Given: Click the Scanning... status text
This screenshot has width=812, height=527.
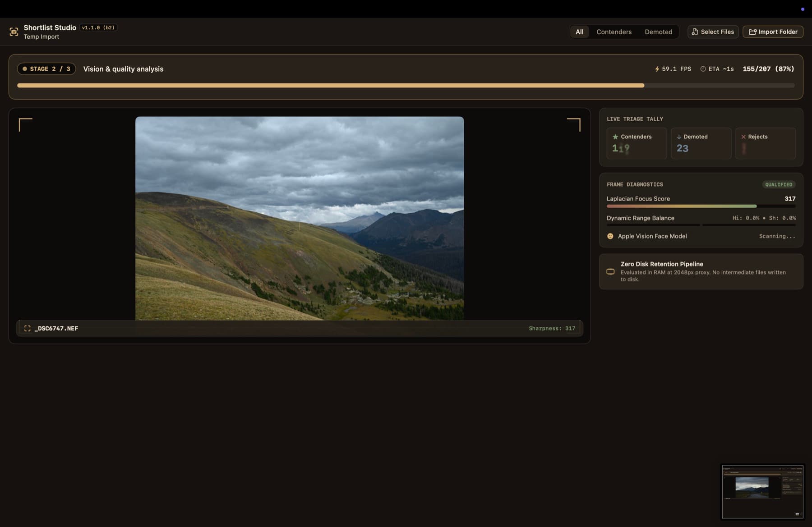Looking at the screenshot, I should point(777,236).
